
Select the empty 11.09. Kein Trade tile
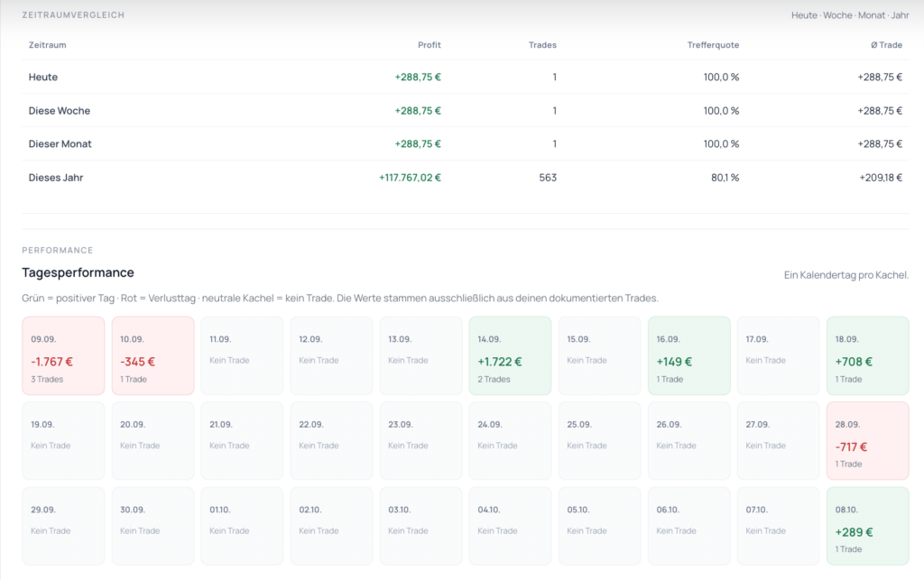[x=242, y=355]
